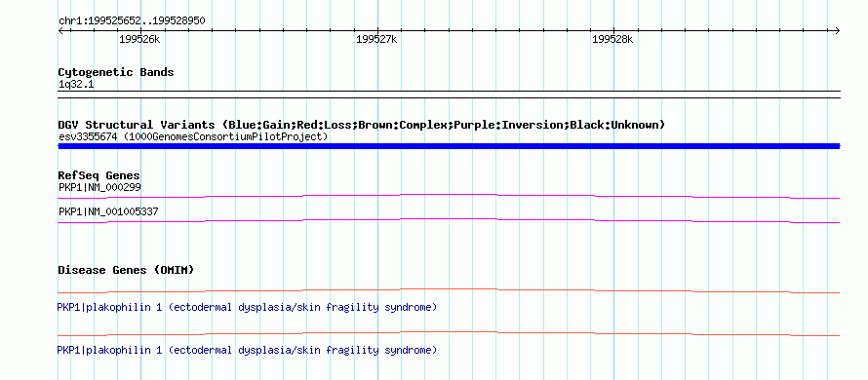The height and width of the screenshot is (380, 868).
Task: Open the first PKP1 plakophilin 1 link
Action: click(247, 307)
